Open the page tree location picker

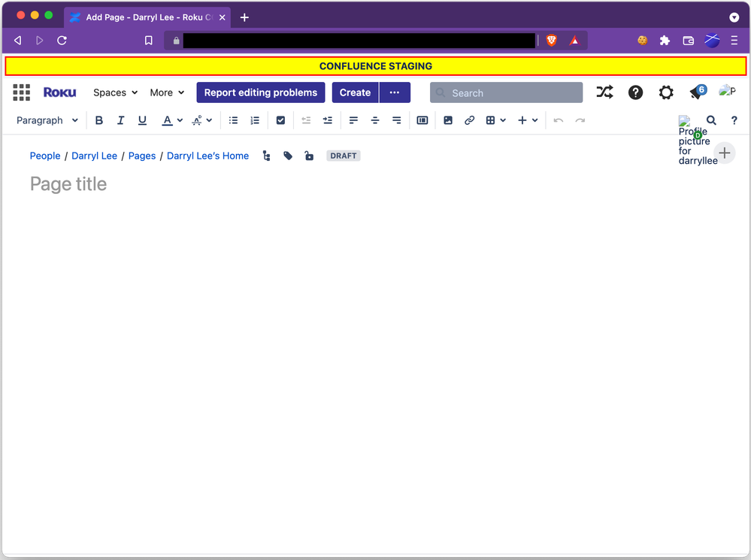266,156
